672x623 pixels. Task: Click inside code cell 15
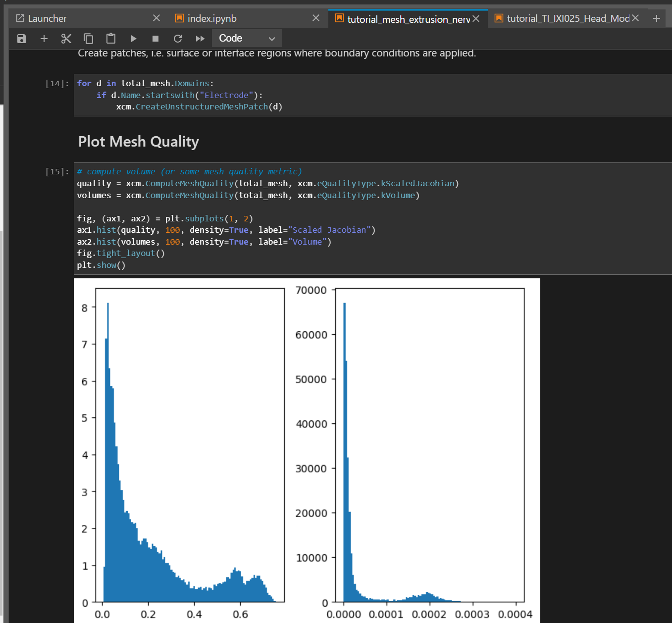(x=372, y=218)
